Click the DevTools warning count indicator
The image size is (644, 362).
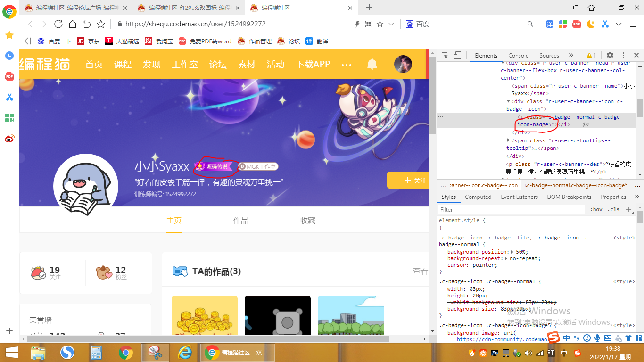coord(591,55)
